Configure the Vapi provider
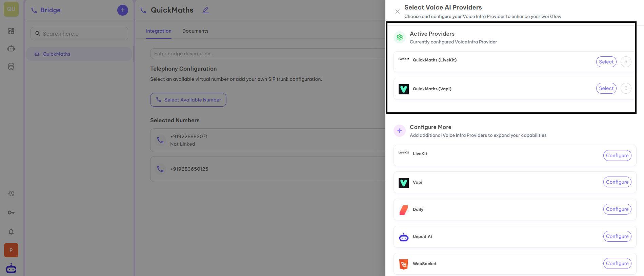Viewport: 644px width, 276px height. [x=617, y=182]
